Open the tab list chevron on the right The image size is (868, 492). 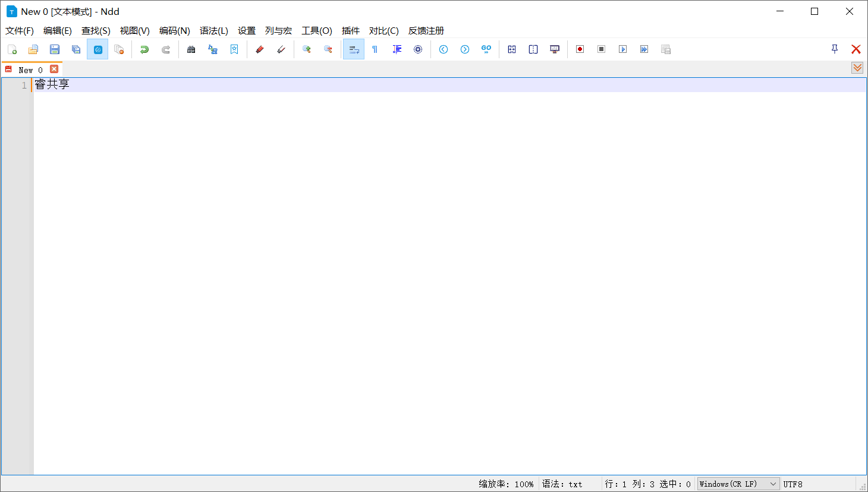[857, 68]
